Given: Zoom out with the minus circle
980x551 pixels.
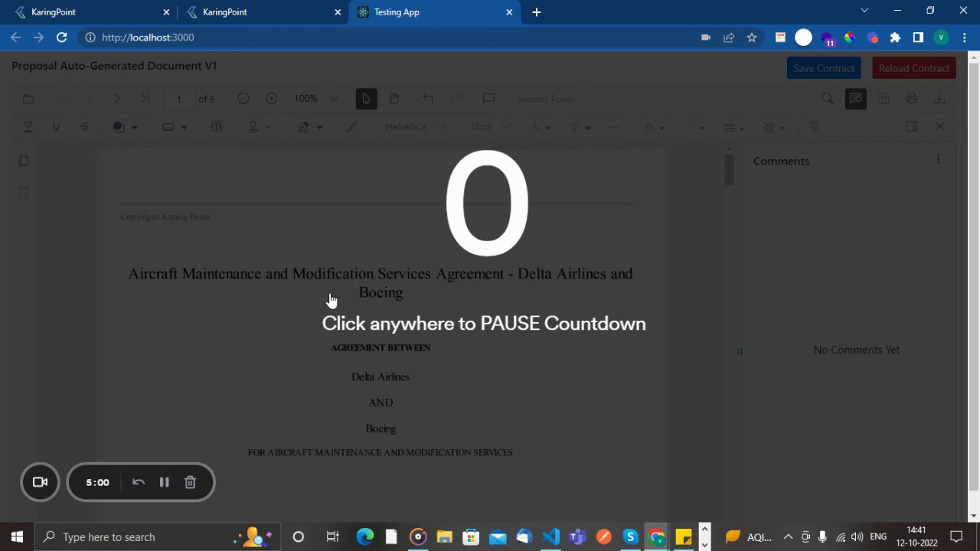Looking at the screenshot, I should coord(243,99).
